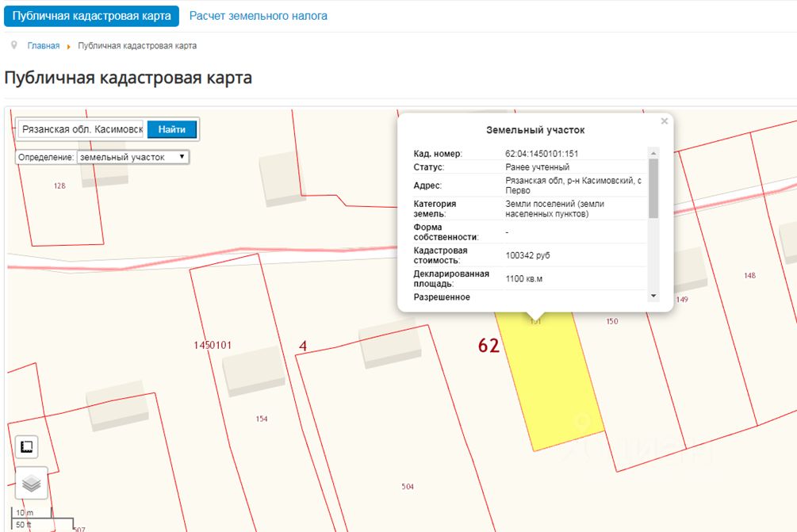Click parcel 504 on the map
The image size is (797, 532).
(x=407, y=486)
